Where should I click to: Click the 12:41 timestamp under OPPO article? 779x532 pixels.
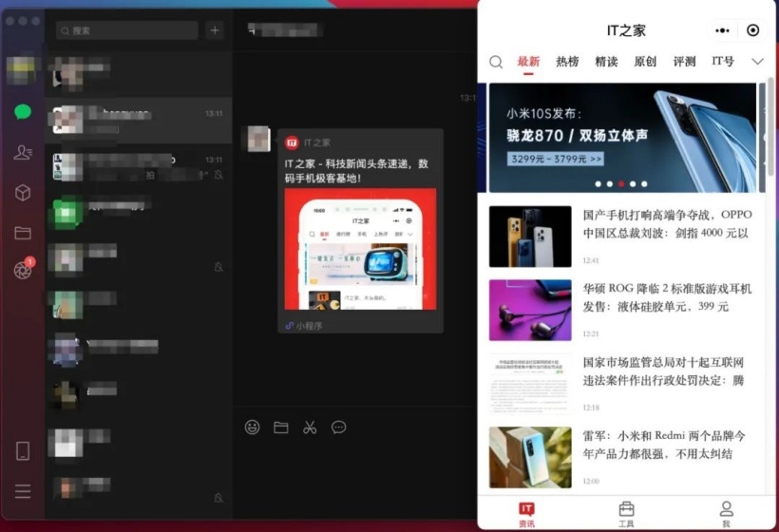(591, 260)
